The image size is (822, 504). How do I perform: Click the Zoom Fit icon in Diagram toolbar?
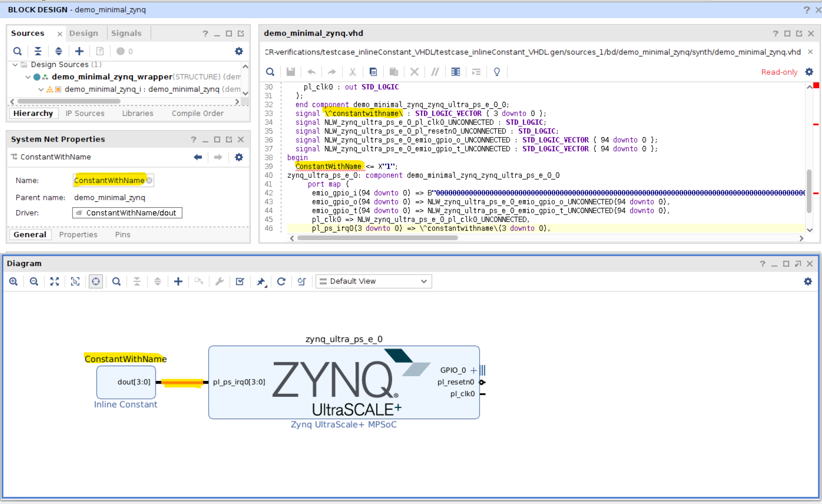pos(54,281)
